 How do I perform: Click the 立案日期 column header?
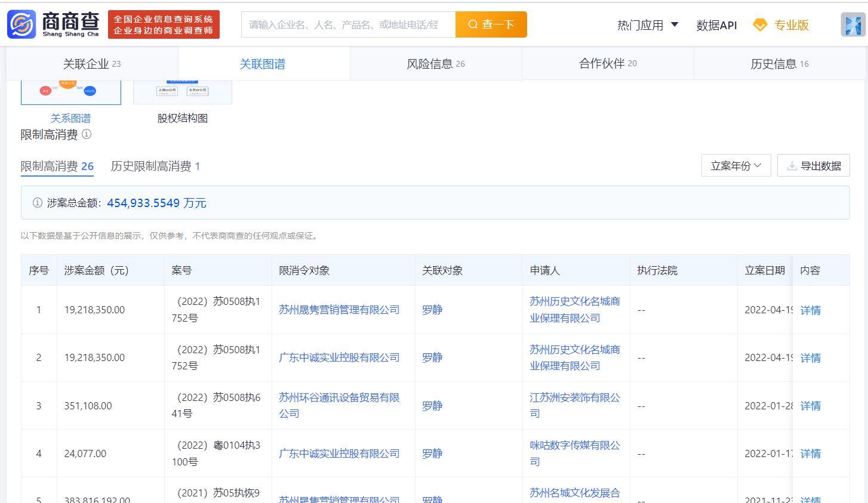(x=765, y=270)
